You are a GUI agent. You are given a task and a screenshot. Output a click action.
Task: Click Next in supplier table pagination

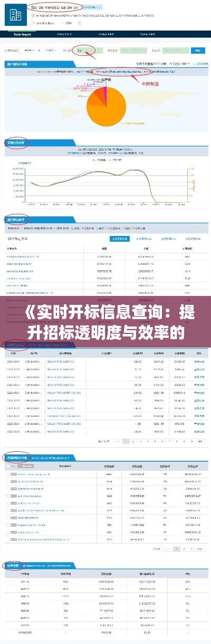click(x=200, y=549)
